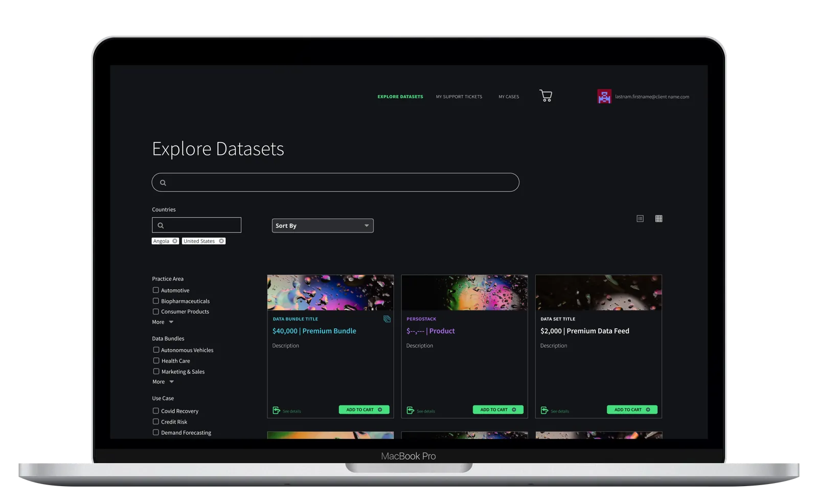The width and height of the screenshot is (818, 504).
Task: Click the Countries search magnifier icon
Action: pos(161,225)
